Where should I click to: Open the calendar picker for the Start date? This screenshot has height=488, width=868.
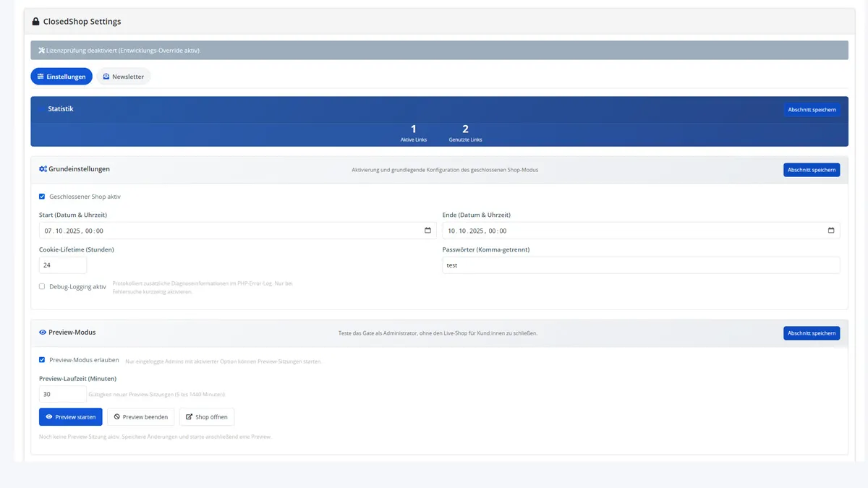tap(427, 231)
